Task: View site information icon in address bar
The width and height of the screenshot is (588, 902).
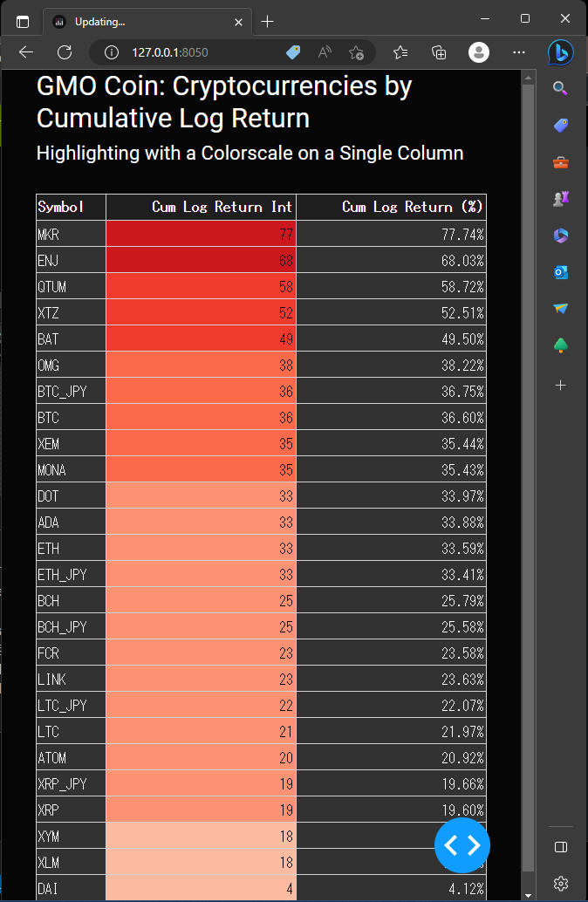Action: [x=111, y=52]
